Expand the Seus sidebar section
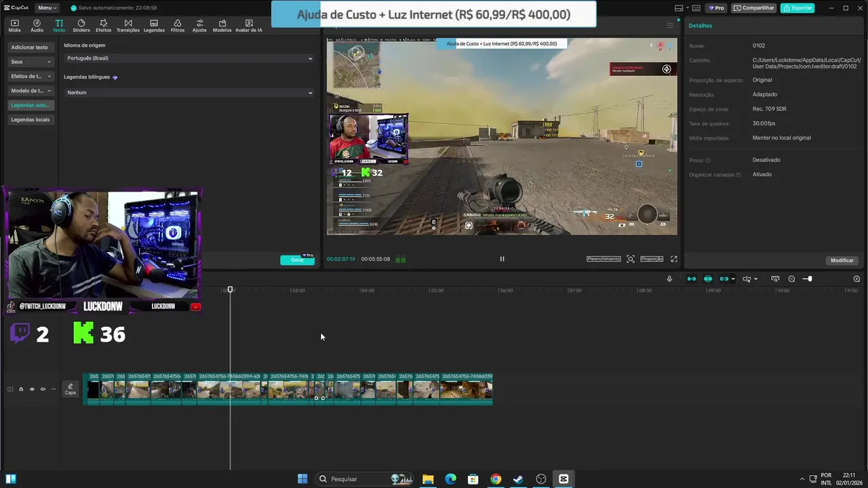Image resolution: width=868 pixels, height=488 pixels. 30,62
